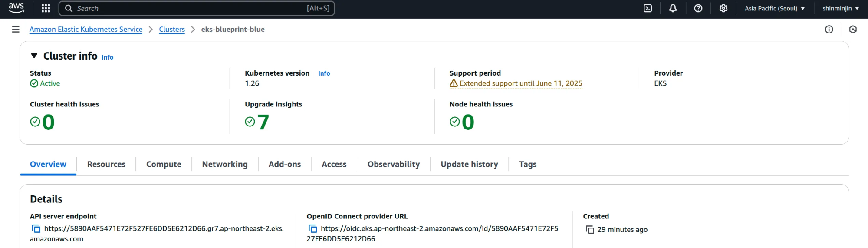Open the Add-ons tab
The height and width of the screenshot is (248, 868).
tap(285, 164)
